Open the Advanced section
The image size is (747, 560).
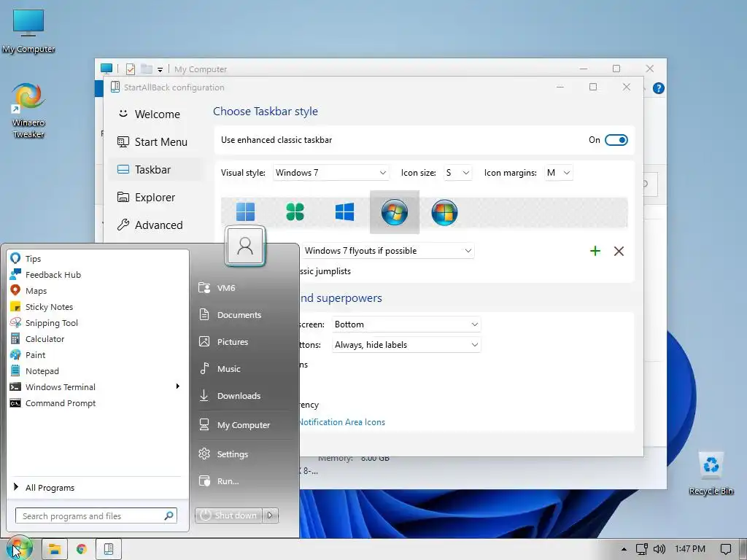coord(155,225)
